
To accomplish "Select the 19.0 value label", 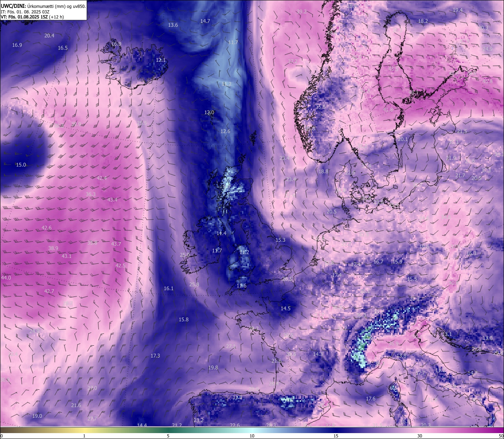I will 37,416.
